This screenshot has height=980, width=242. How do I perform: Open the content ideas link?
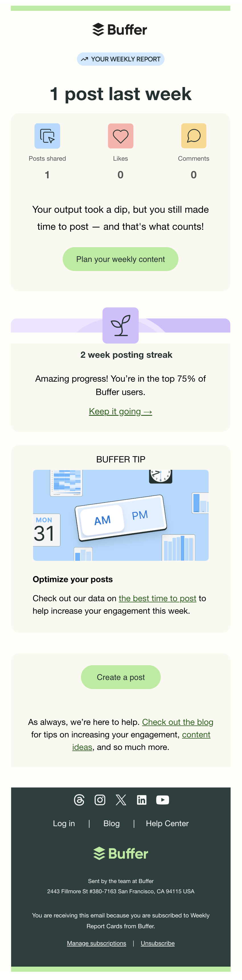coord(196,735)
